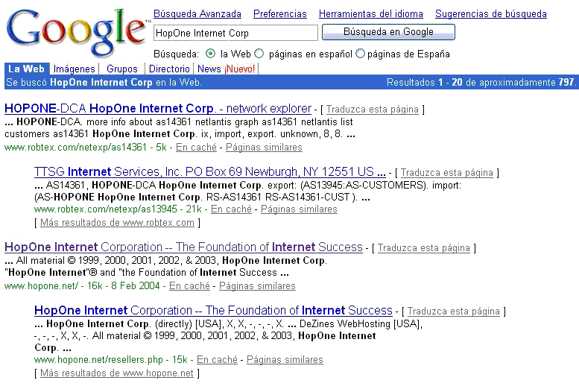Open Herramientas del idioma link
Image resolution: width=579 pixels, height=392 pixels.
(371, 14)
